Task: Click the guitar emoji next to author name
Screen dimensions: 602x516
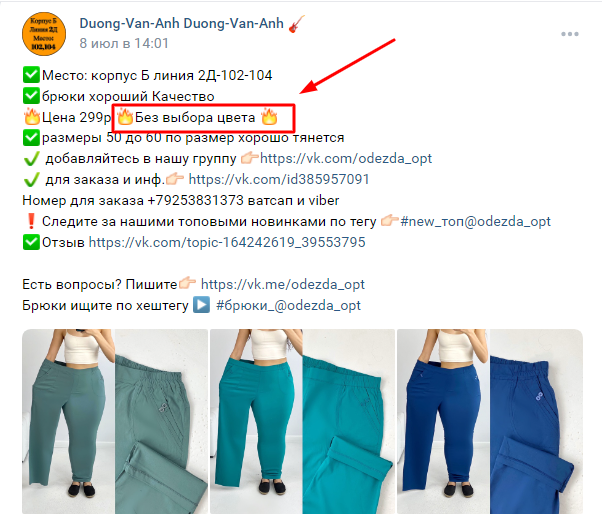Action: point(296,24)
